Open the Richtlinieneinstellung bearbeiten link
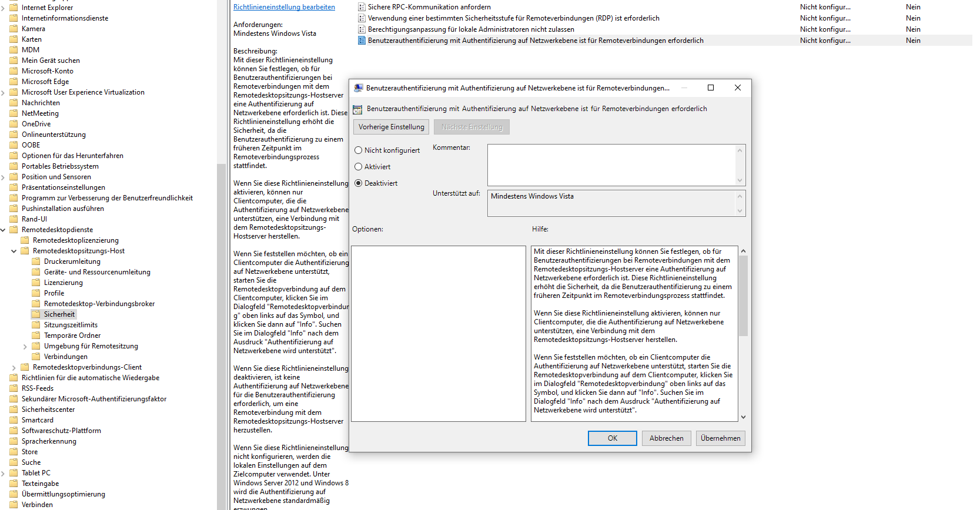Screen dimensions: 980x510 (x=284, y=7)
